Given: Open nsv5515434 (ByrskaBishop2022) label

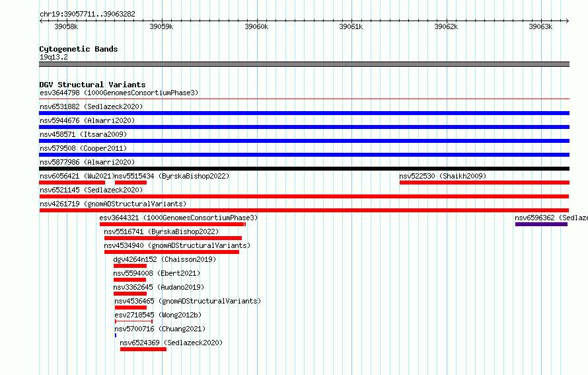Looking at the screenshot, I should [172, 176].
